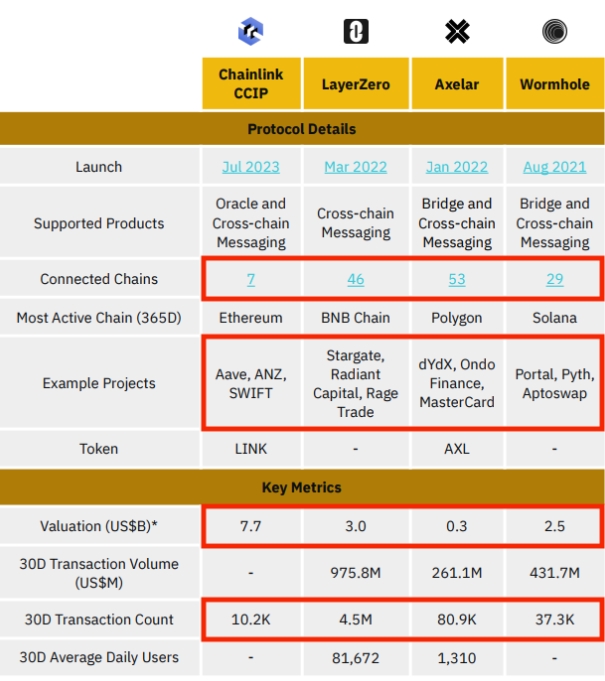The width and height of the screenshot is (605, 681).
Task: Click the Token row label
Action: coord(99,449)
